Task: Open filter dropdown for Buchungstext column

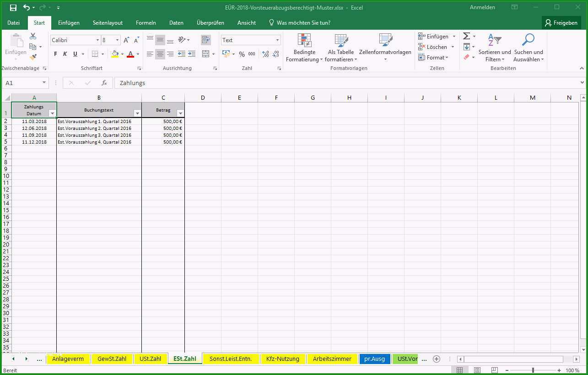Action: coord(137,113)
